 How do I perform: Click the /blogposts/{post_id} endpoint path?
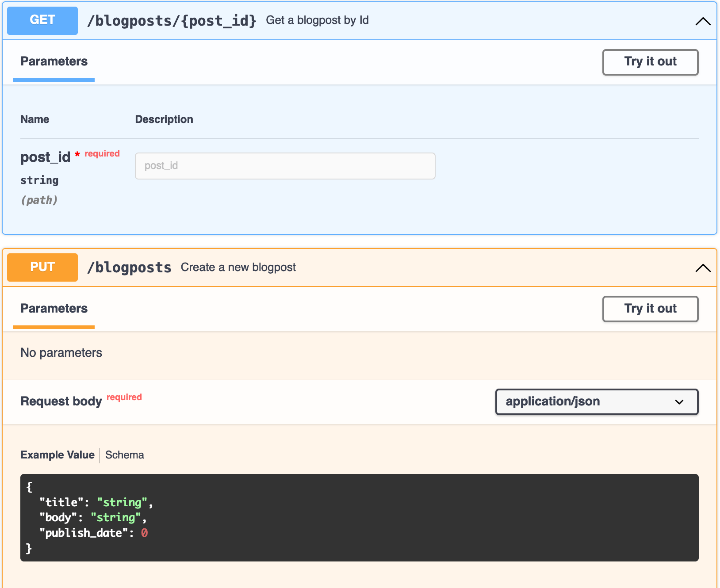click(x=172, y=20)
